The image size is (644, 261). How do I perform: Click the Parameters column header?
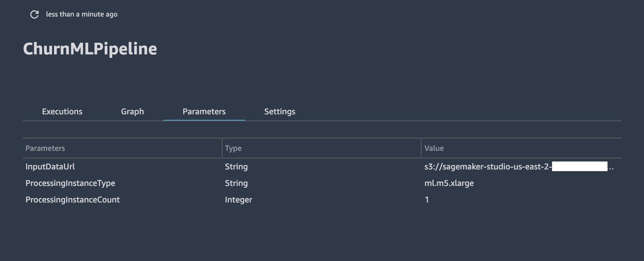point(45,148)
